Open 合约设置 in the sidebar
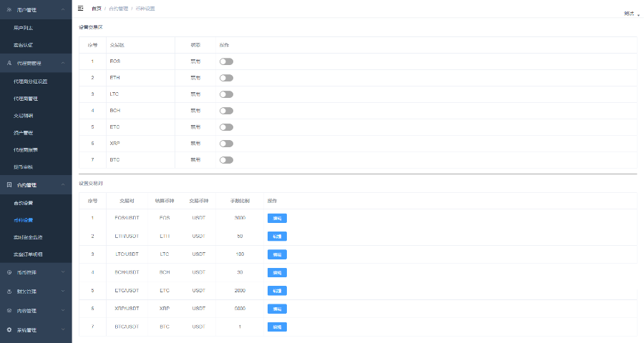 23,203
